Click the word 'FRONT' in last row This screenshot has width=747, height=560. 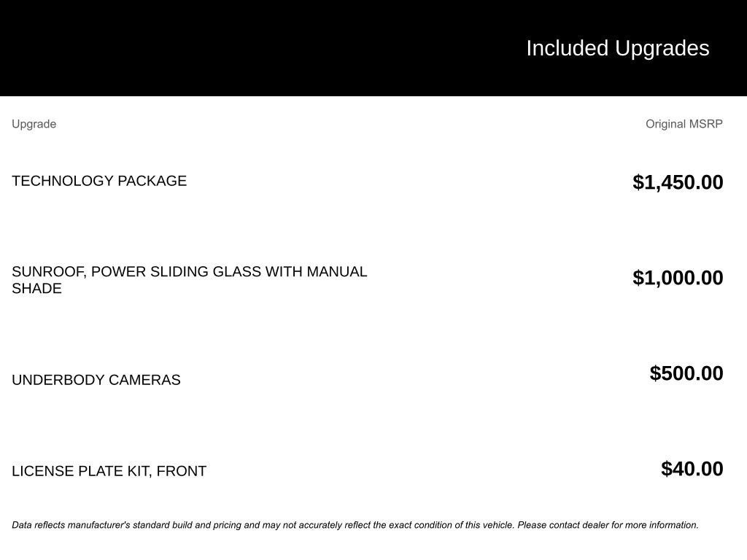pos(182,471)
